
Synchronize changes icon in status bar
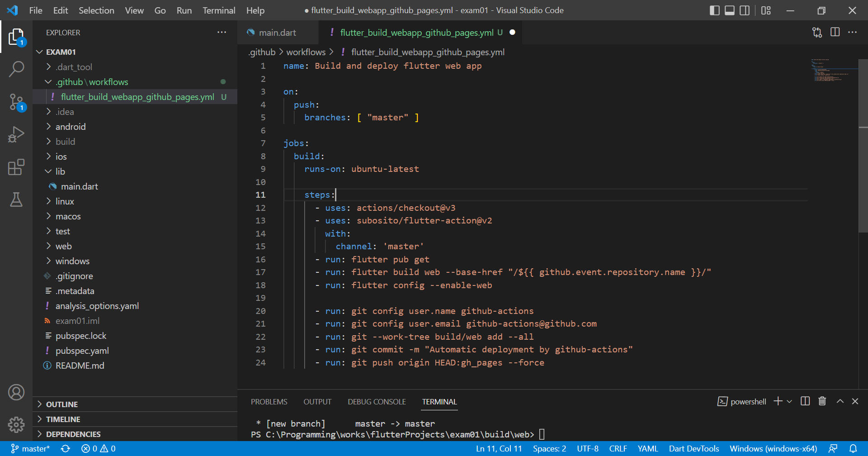pyautogui.click(x=66, y=449)
